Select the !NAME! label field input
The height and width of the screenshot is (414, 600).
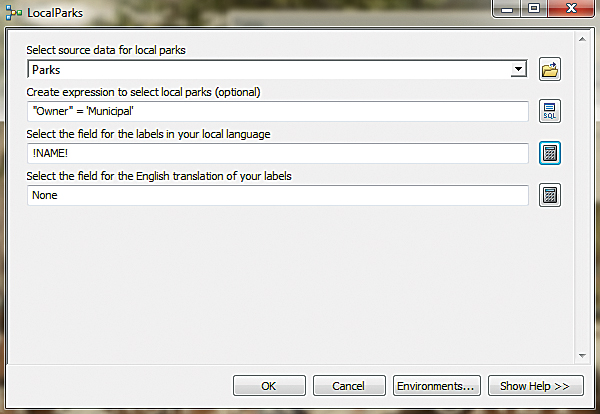pyautogui.click(x=277, y=153)
